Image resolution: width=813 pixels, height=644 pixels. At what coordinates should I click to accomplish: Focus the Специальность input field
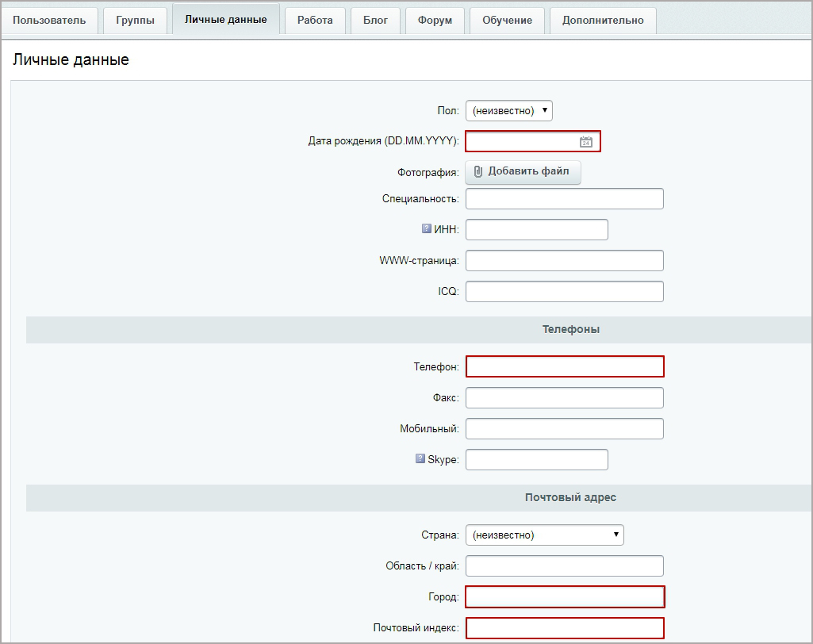[564, 199]
